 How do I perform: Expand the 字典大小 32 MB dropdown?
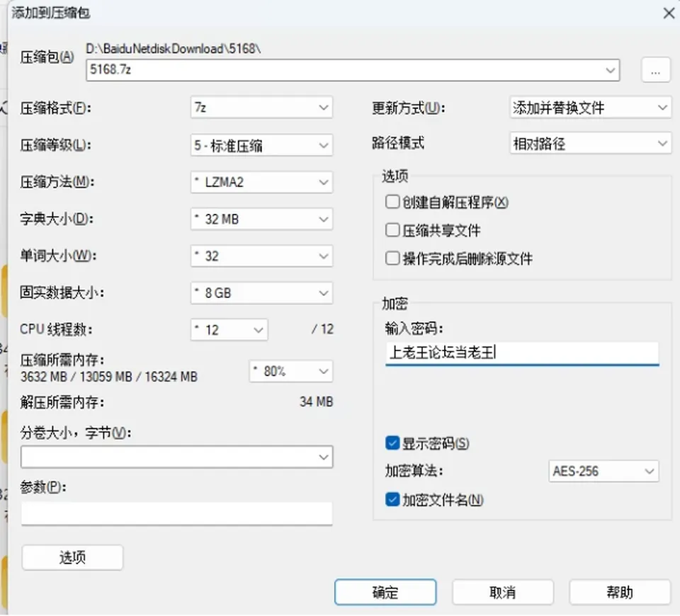click(x=261, y=219)
